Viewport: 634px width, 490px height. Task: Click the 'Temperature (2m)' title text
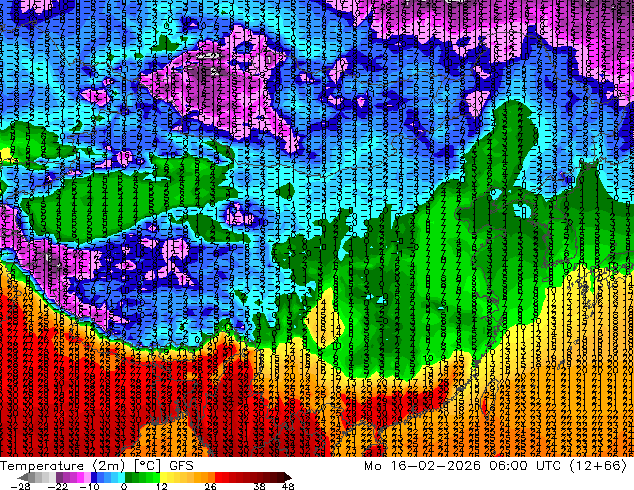click(x=63, y=466)
